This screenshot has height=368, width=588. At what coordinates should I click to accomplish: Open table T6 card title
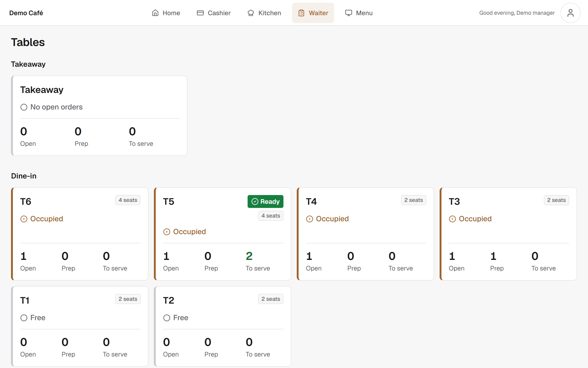click(26, 201)
